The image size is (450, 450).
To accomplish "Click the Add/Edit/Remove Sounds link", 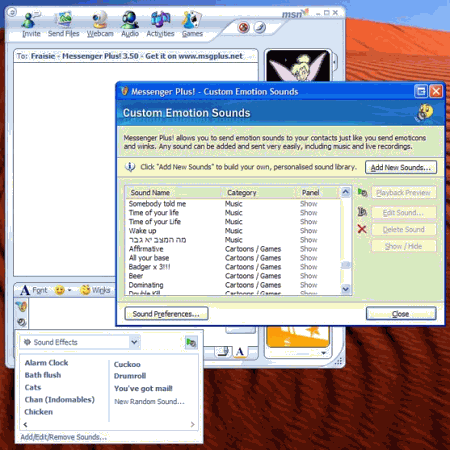I will [x=63, y=437].
